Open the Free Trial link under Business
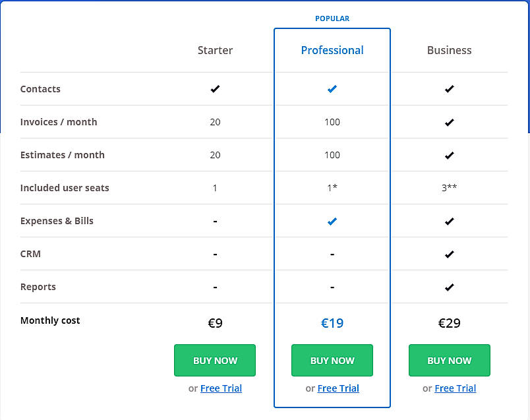This screenshot has width=530, height=420. (455, 388)
